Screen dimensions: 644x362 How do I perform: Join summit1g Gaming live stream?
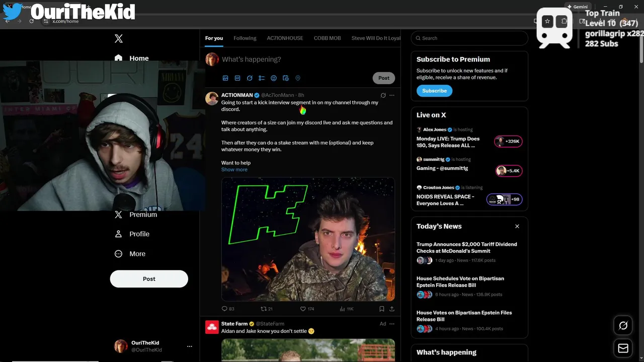pyautogui.click(x=469, y=166)
